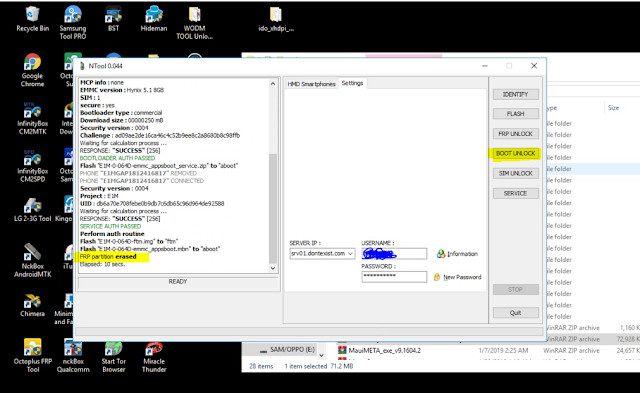640x393 pixels.
Task: Click the log panel scroll down arrow
Action: tap(273, 268)
